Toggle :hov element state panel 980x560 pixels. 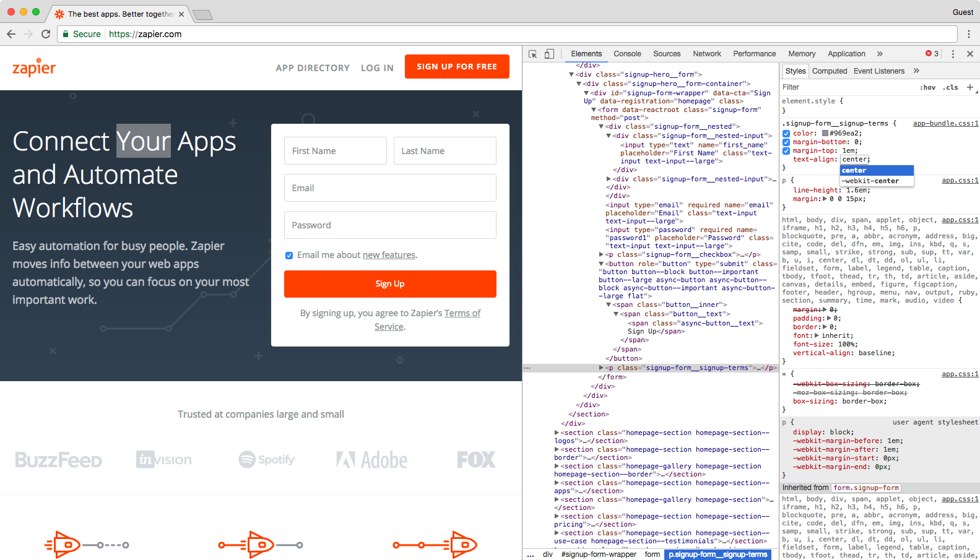click(927, 87)
